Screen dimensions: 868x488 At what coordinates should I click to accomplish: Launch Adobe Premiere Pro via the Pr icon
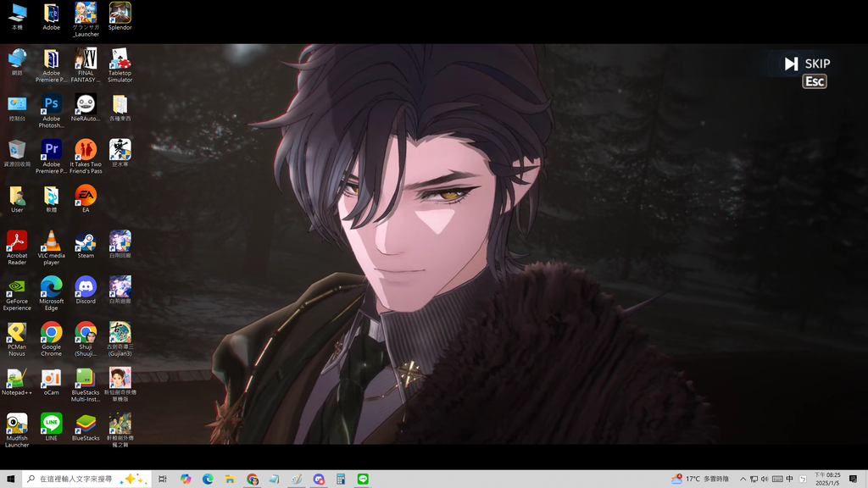[52, 157]
